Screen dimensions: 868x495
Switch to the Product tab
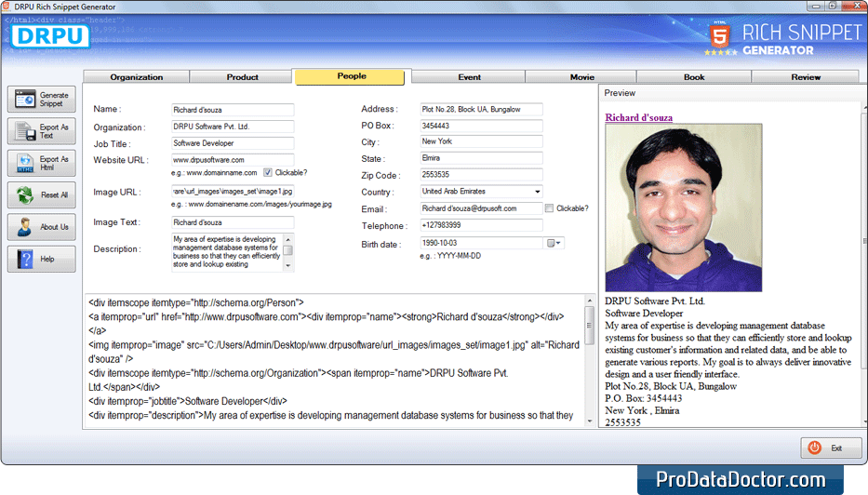pos(242,77)
